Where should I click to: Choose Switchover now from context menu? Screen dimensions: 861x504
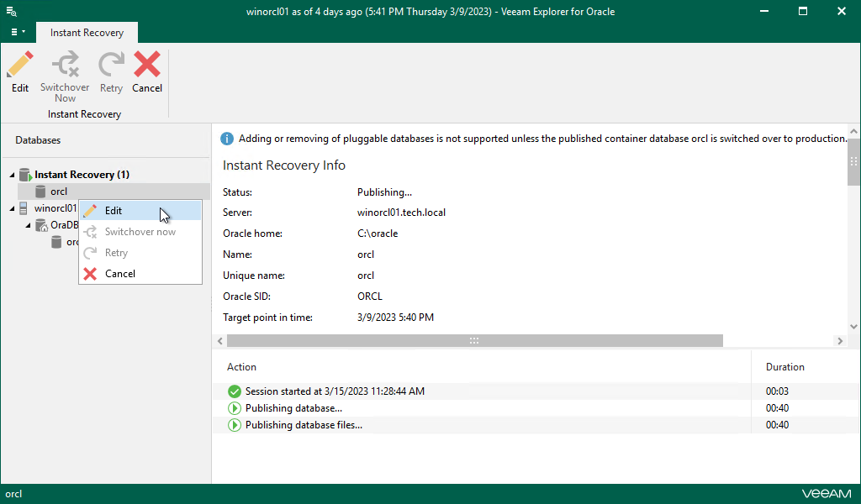(140, 232)
